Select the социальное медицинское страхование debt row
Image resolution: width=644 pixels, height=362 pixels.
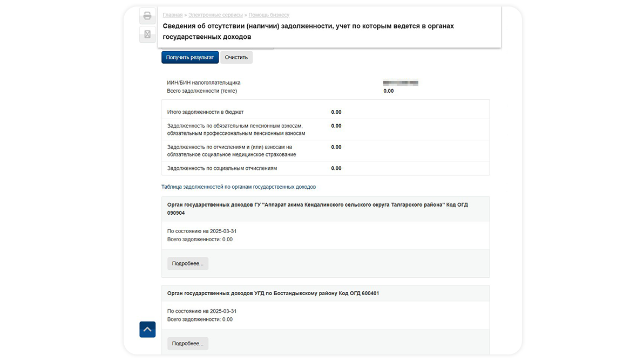326,151
